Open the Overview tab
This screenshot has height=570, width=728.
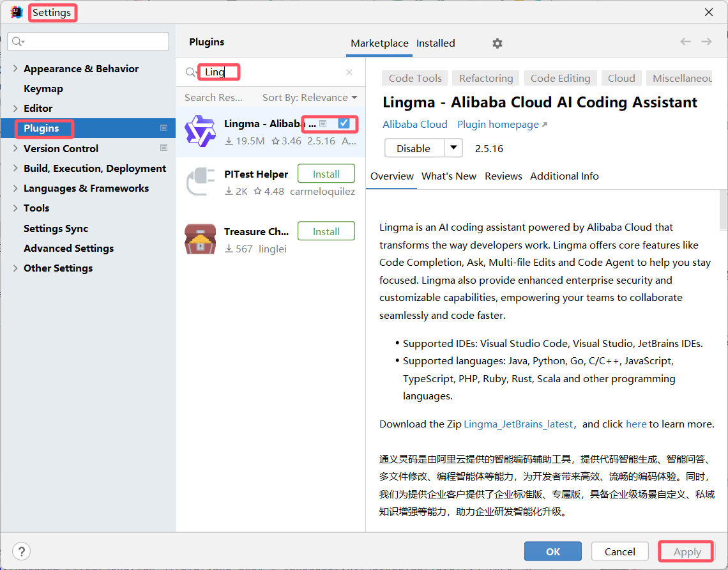(x=392, y=176)
